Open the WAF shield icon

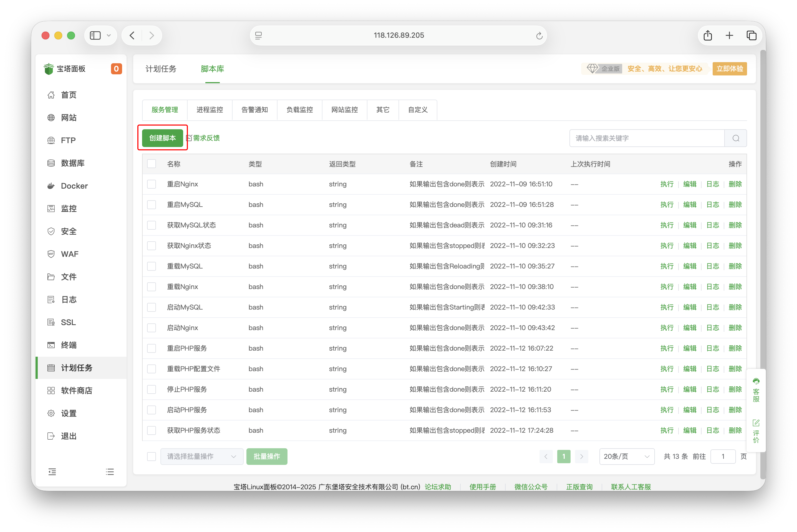pyautogui.click(x=51, y=254)
